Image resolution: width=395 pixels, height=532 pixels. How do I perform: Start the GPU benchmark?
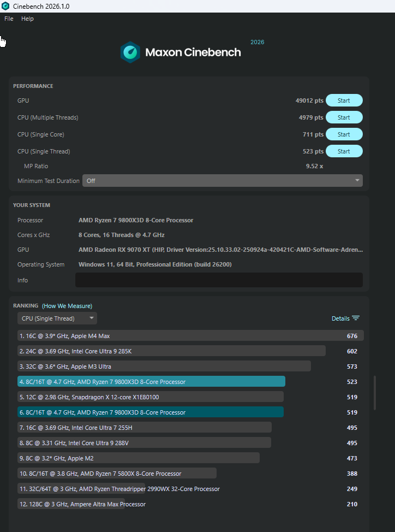coord(344,101)
